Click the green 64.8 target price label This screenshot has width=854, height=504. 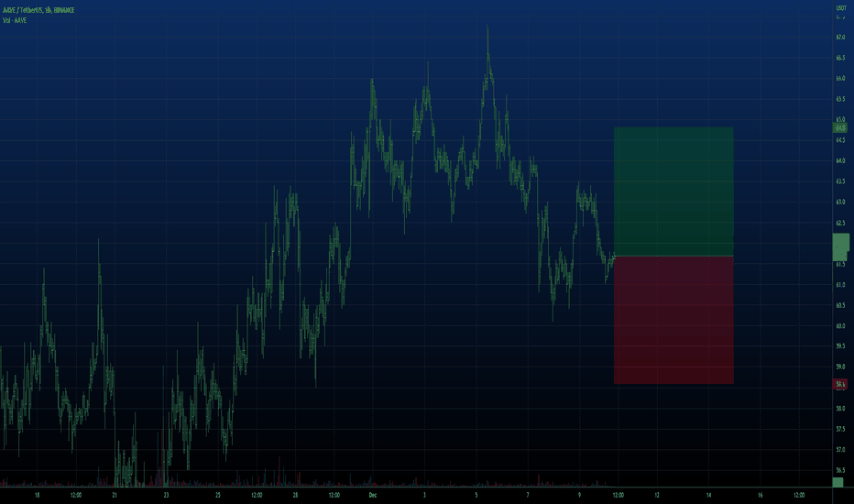coord(840,128)
